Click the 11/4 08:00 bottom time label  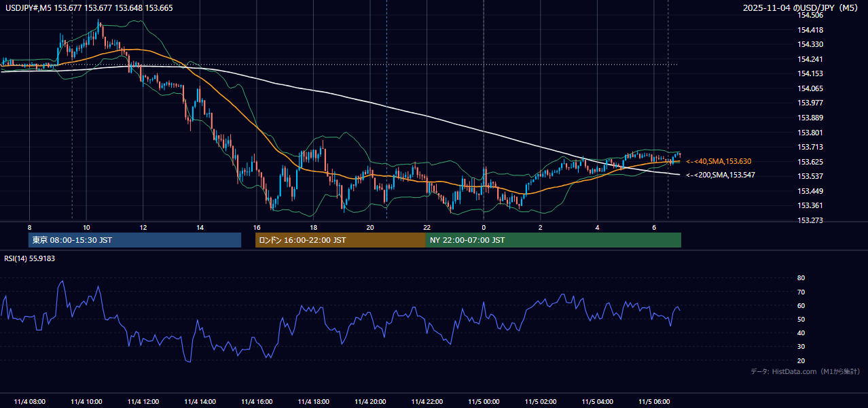coord(29,402)
